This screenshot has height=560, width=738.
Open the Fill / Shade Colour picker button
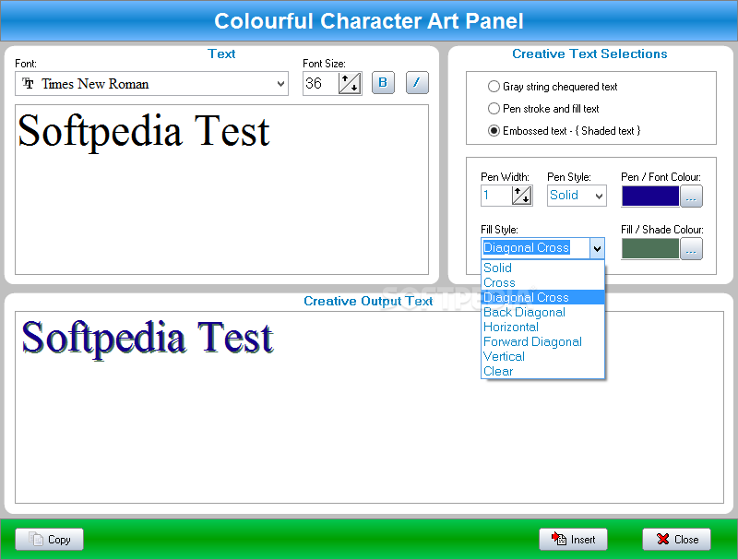691,249
